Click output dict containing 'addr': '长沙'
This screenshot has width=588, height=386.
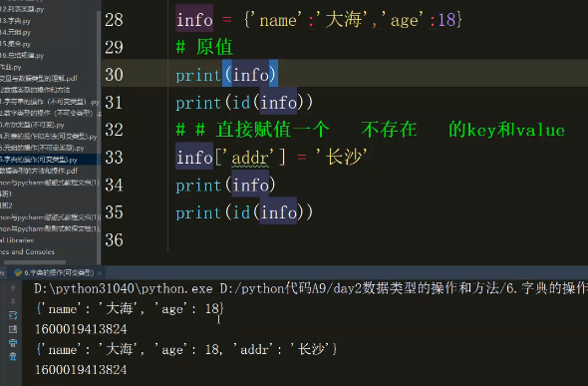186,350
